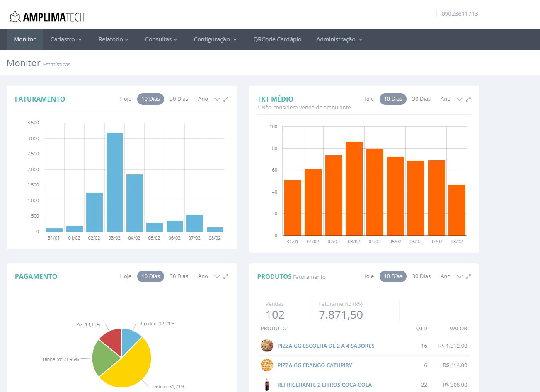Viewport: 540px width, 392px height.
Task: Click the 03/02 orange bar in TKT Médio
Action: point(354,189)
